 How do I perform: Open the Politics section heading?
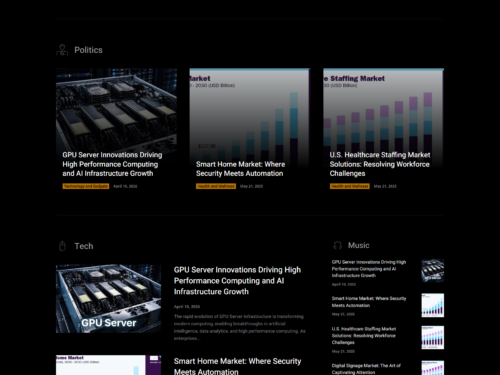coord(88,50)
